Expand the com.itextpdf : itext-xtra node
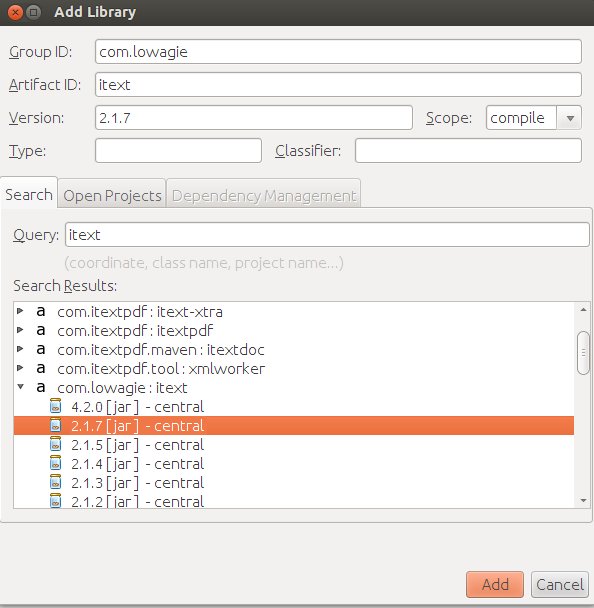This screenshot has width=594, height=608. [x=21, y=311]
